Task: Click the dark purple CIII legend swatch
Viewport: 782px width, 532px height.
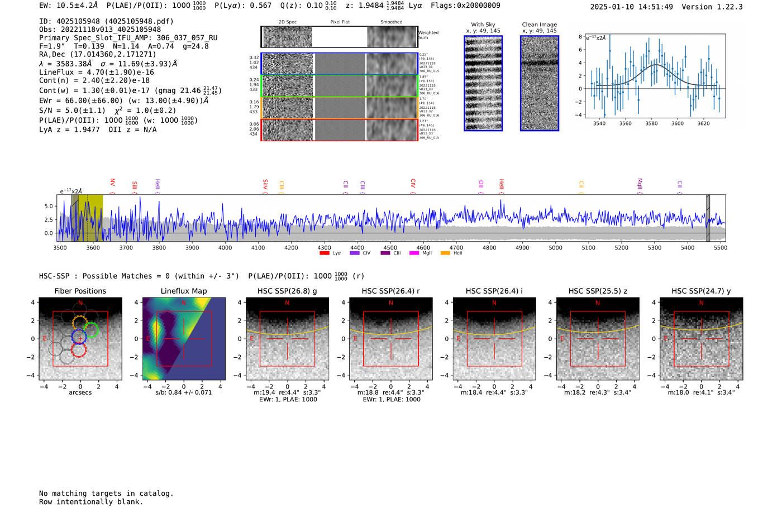Action: [x=385, y=253]
